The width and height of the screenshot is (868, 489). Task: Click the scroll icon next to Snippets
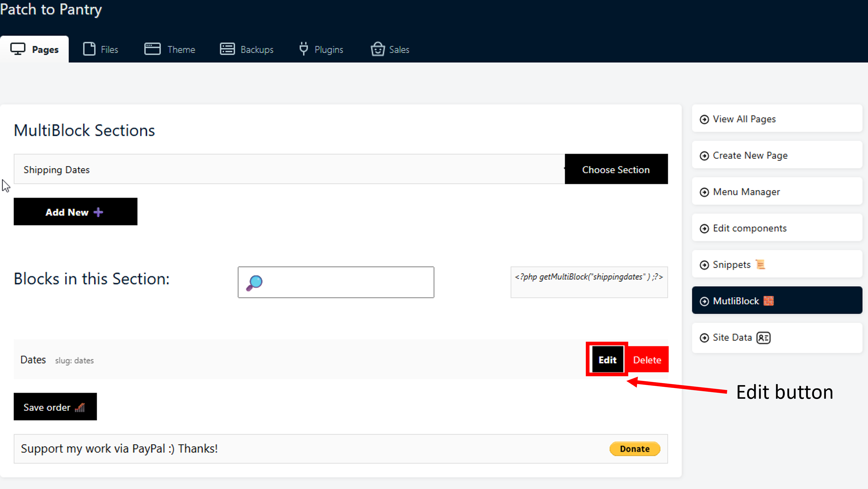(x=760, y=264)
